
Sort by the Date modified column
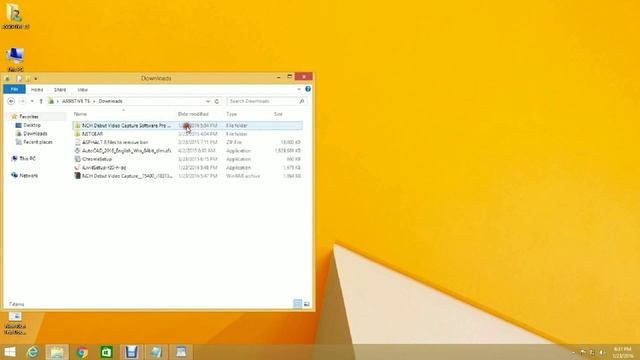point(193,114)
